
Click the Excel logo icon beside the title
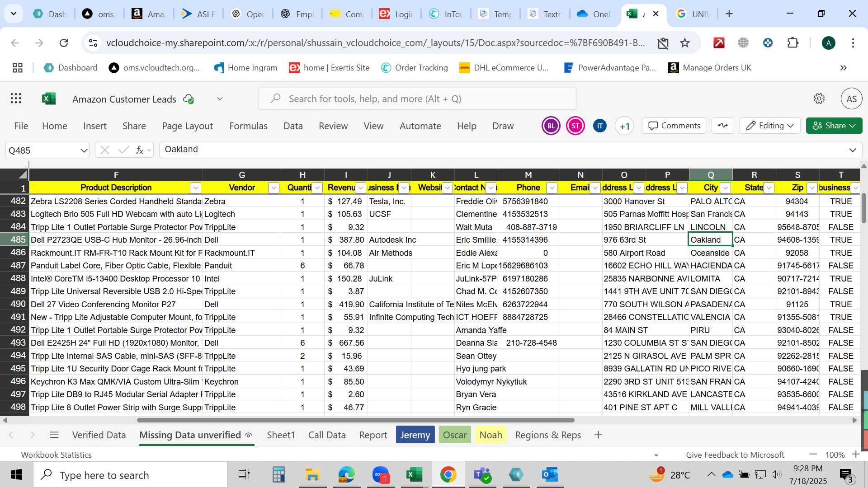[48, 99]
